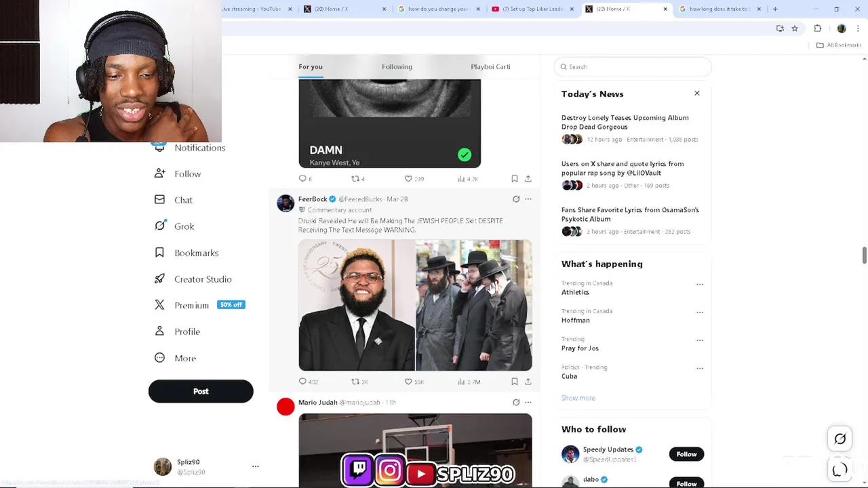Open the Hoffman trending topic

575,320
